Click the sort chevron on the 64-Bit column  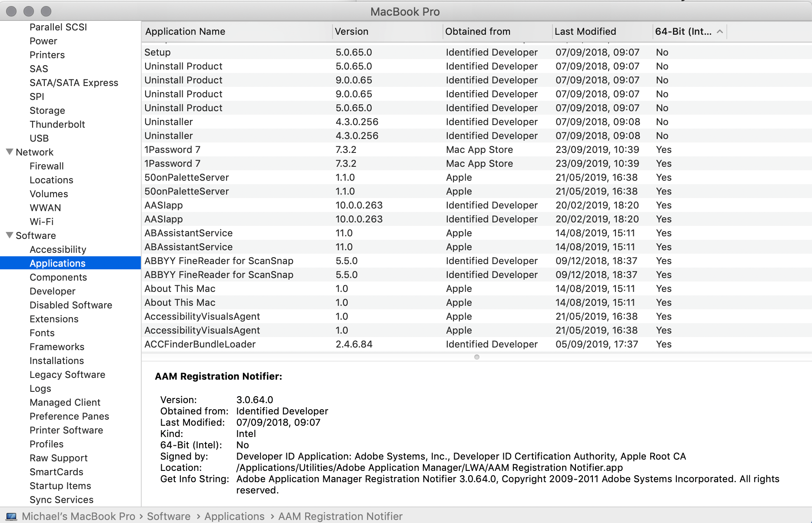pos(719,31)
